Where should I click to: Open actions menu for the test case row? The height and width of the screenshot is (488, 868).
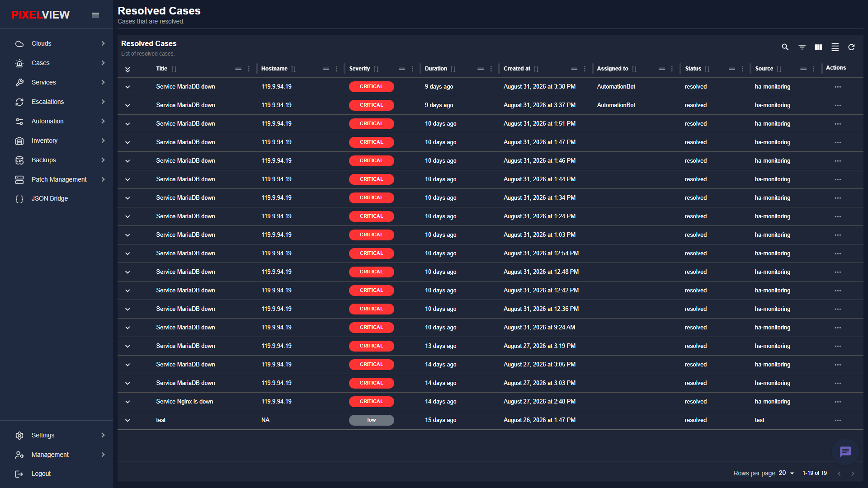pos(838,420)
